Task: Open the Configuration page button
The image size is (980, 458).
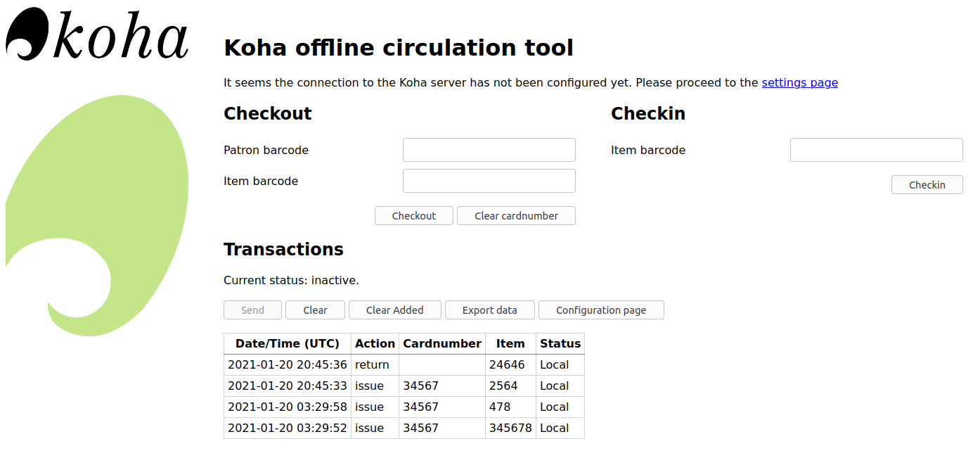Action: click(600, 310)
